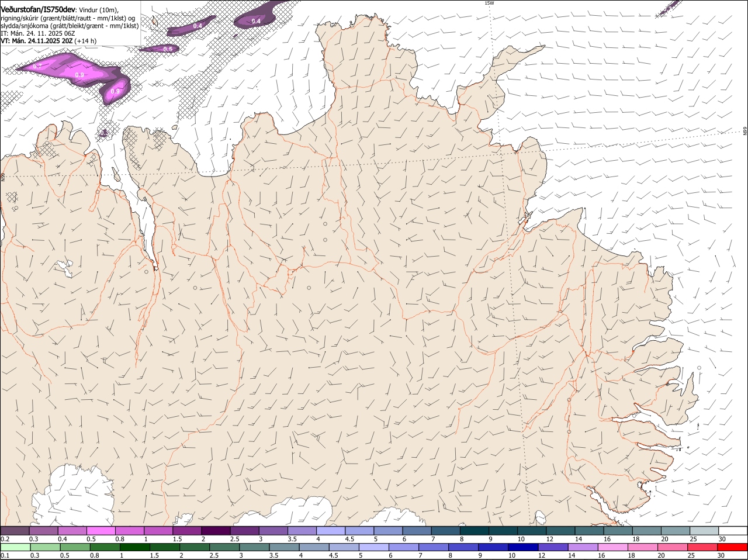Viewport: 748px width, 560px height.
Task: Click the 'VT: Mán. 24.11.2025 20Z' valid time
Action: (x=36, y=41)
